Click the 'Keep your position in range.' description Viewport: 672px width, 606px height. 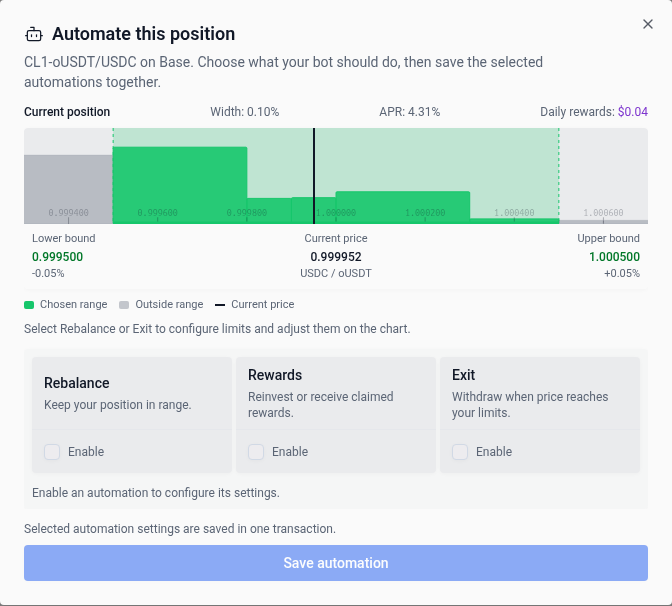coord(117,405)
